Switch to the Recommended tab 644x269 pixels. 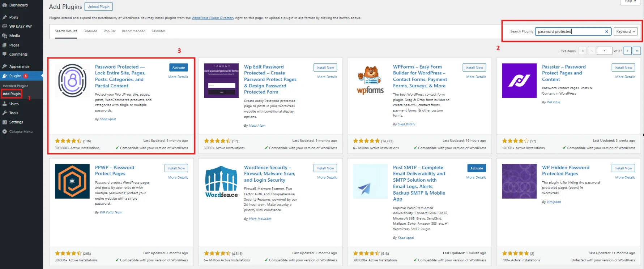(133, 31)
